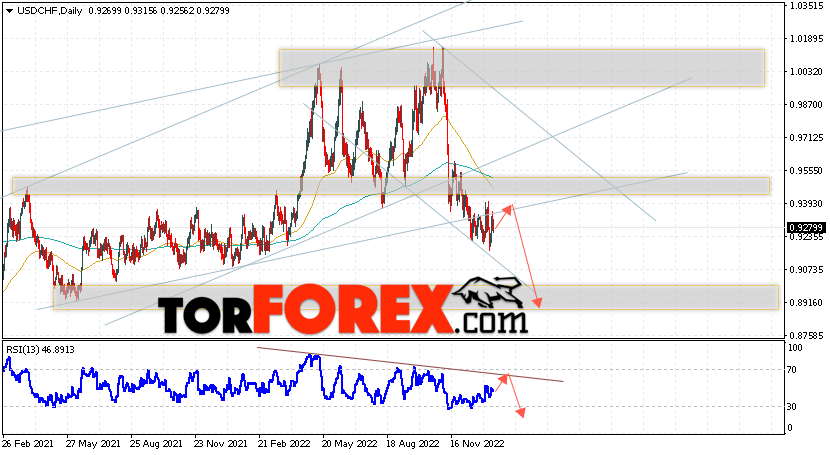Select the middle zone rectangle near 0.95550
Viewport: 830px width, 455px height.
[391, 186]
